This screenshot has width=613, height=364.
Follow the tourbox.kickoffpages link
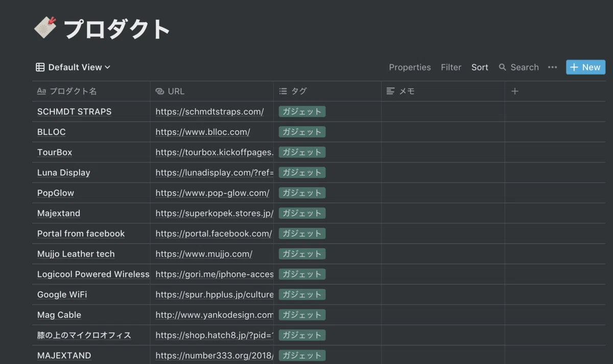click(x=215, y=153)
